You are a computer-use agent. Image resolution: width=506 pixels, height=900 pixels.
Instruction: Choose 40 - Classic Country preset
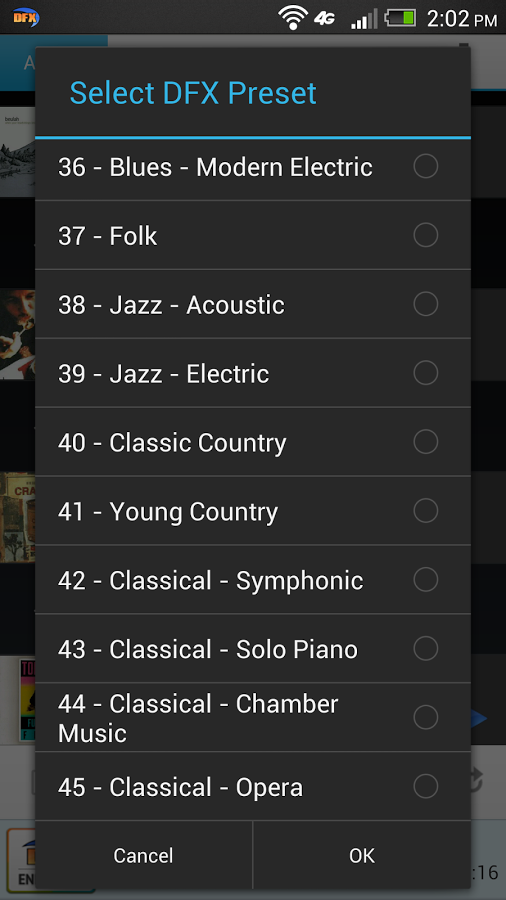(252, 442)
